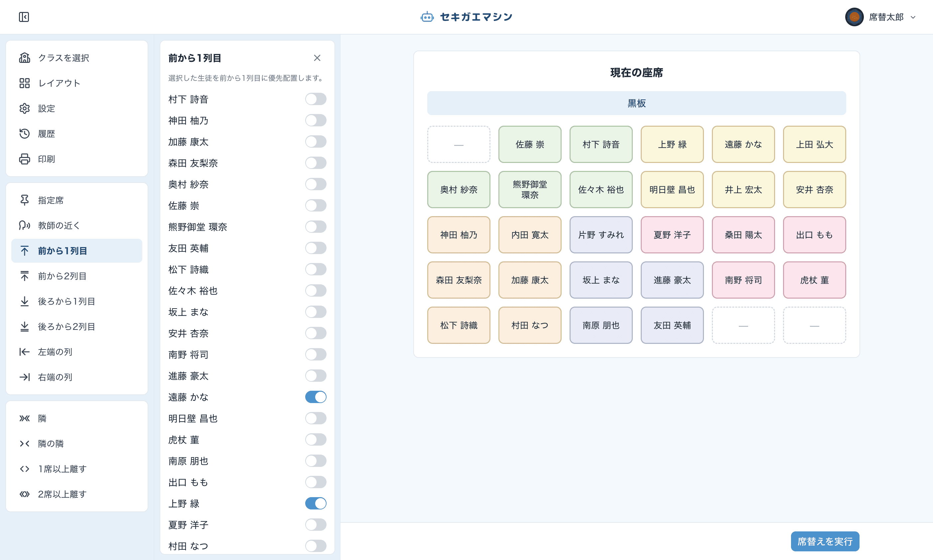The height and width of the screenshot is (560, 933).
Task: Select the 明日壁 昌也 seat card
Action: [x=672, y=190]
